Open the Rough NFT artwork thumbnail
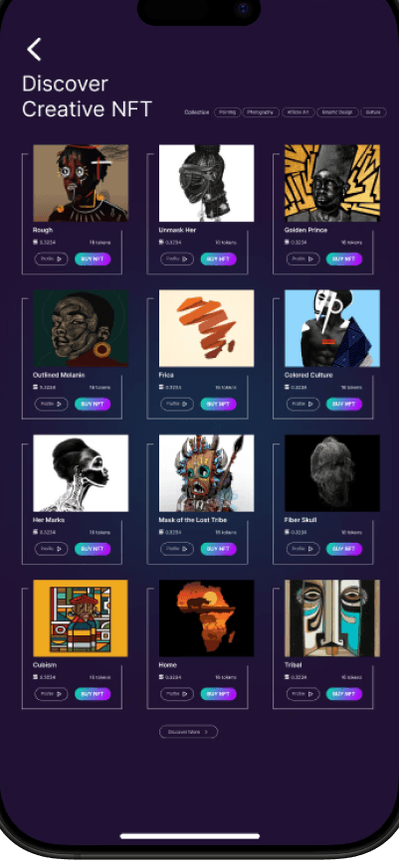 click(x=81, y=183)
